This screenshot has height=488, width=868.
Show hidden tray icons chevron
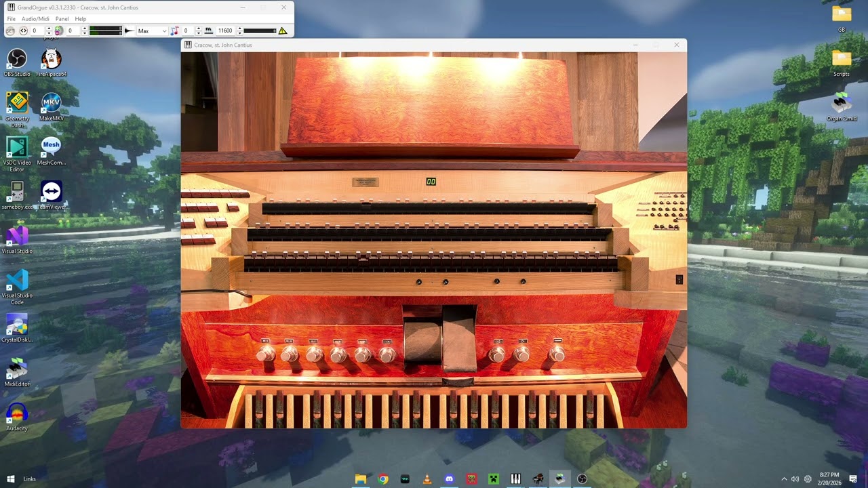785,479
